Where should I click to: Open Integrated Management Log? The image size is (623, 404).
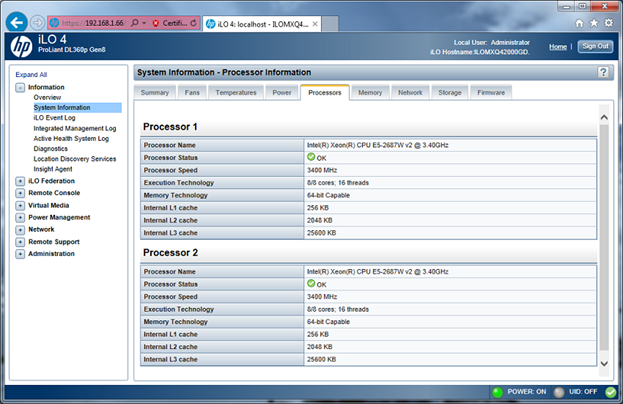[75, 128]
